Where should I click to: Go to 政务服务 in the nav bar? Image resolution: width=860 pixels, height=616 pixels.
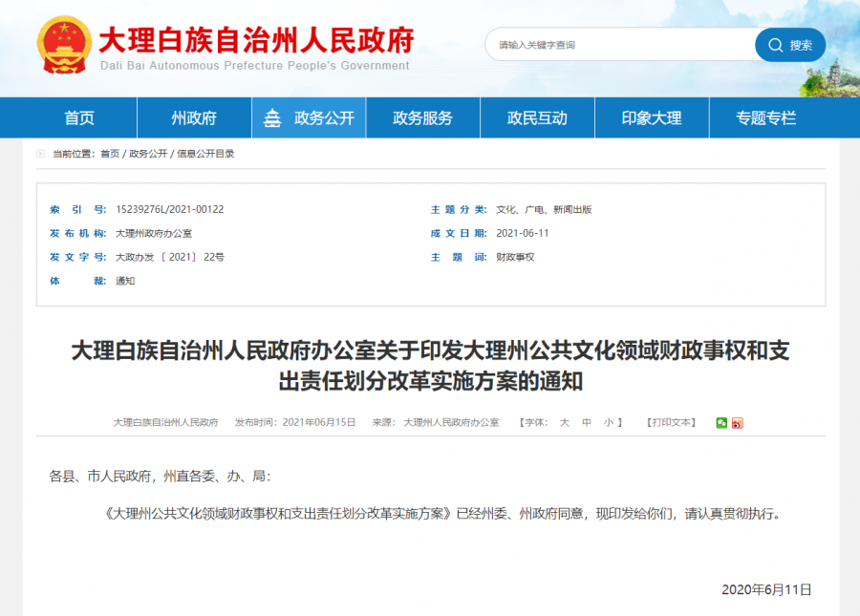(422, 118)
